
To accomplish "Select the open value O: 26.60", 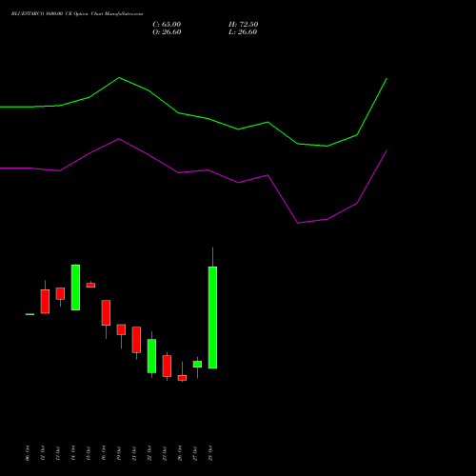I will click(167, 32).
